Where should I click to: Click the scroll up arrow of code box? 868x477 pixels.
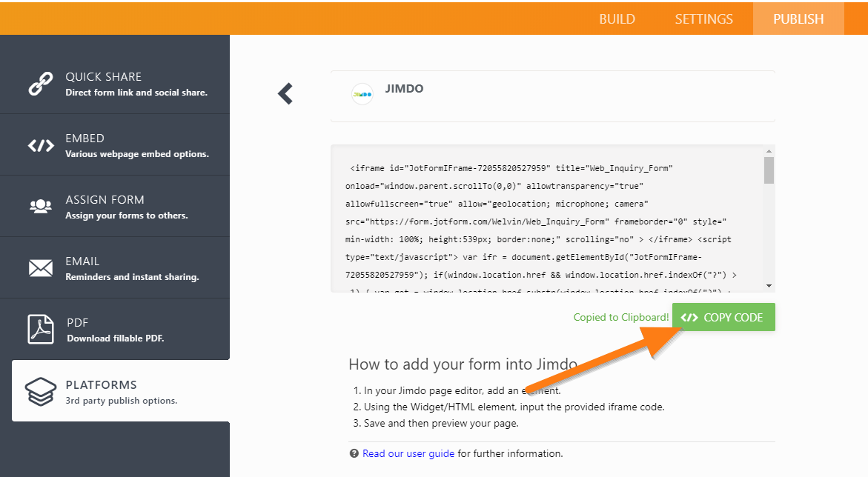769,150
